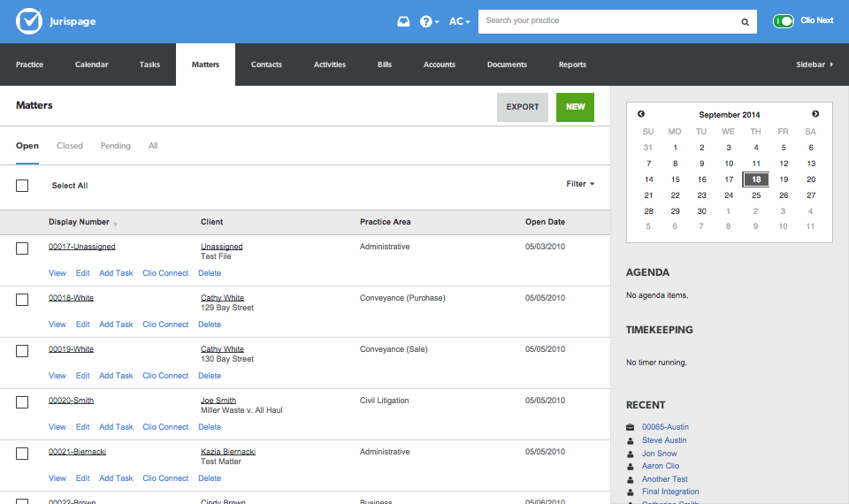Click the green NEW button
This screenshot has height=504, width=849.
(575, 107)
